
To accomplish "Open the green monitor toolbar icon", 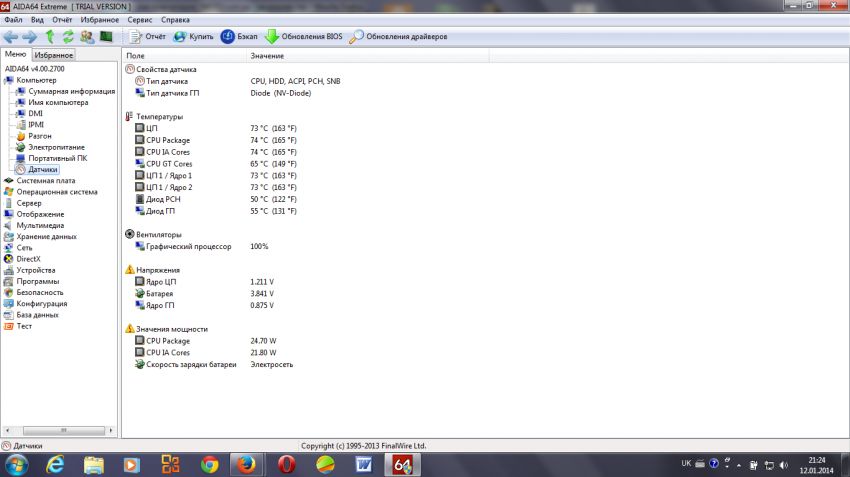I will (x=106, y=37).
